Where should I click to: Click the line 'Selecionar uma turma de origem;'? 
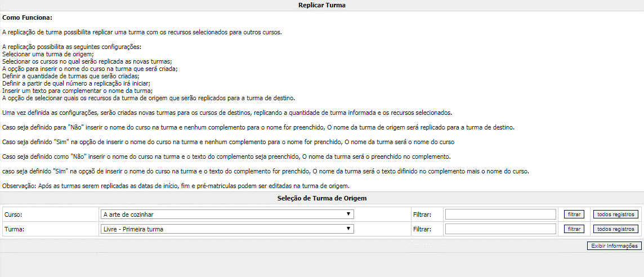coord(48,54)
